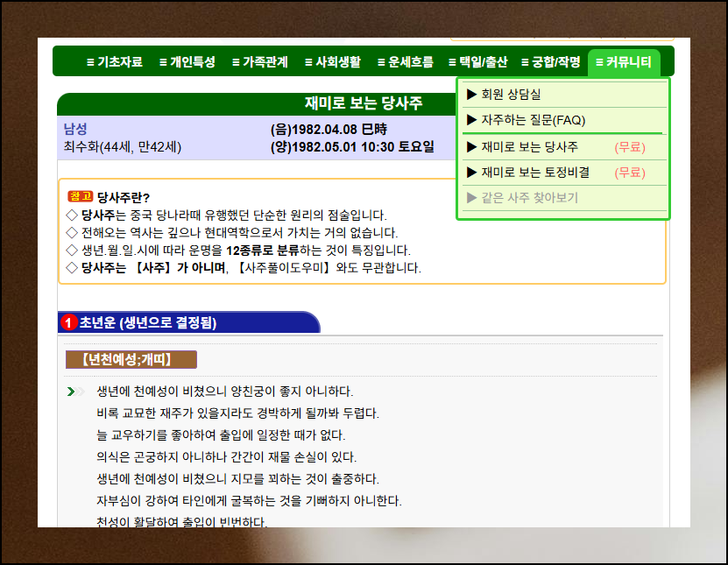The image size is (728, 565).
Task: Click the sentence 지모를 꾀하는 것이 출중하다
Action: pos(237,478)
